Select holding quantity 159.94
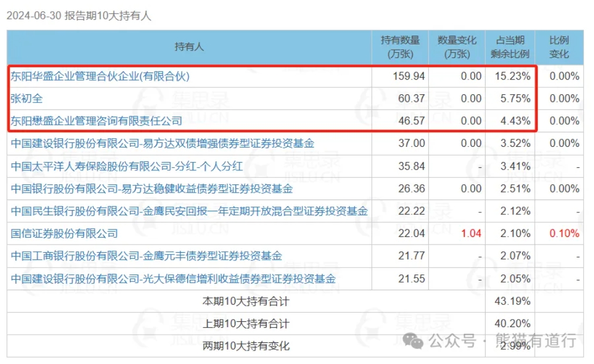594x364 pixels. coord(409,76)
